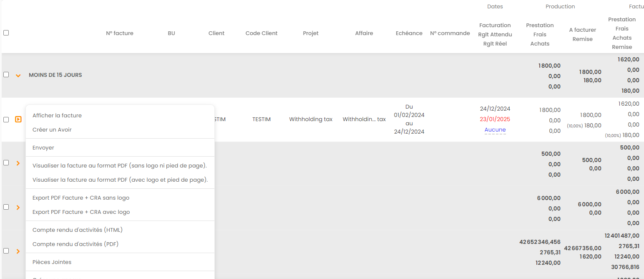Open PDF view sans logo ni pied de page
The height and width of the screenshot is (279, 644).
[120, 166]
